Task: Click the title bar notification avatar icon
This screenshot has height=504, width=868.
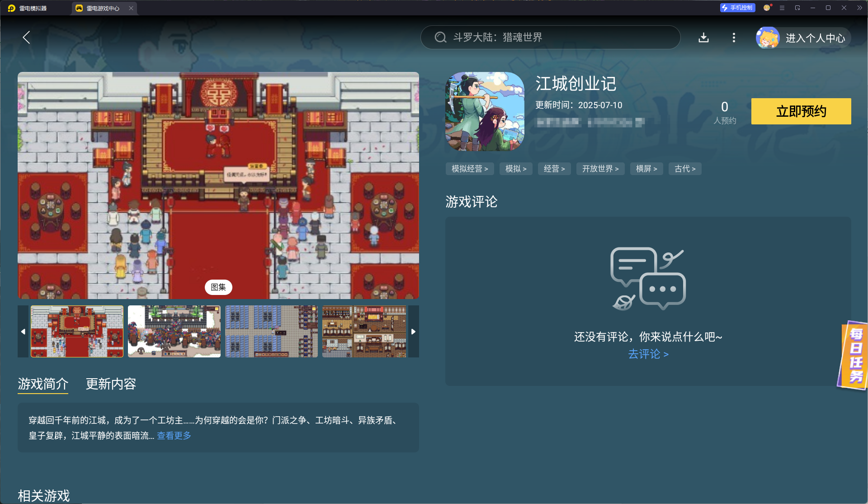Action: tap(767, 8)
